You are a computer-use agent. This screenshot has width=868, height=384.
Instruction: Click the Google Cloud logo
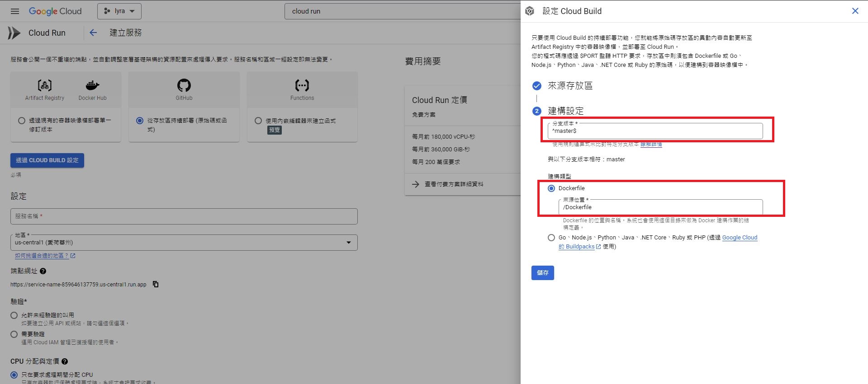55,11
